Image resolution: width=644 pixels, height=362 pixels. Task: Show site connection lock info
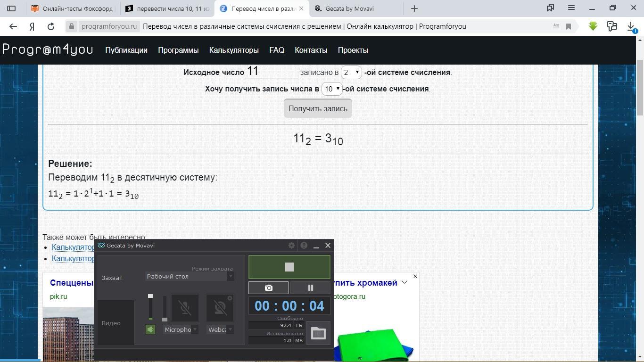(x=72, y=26)
